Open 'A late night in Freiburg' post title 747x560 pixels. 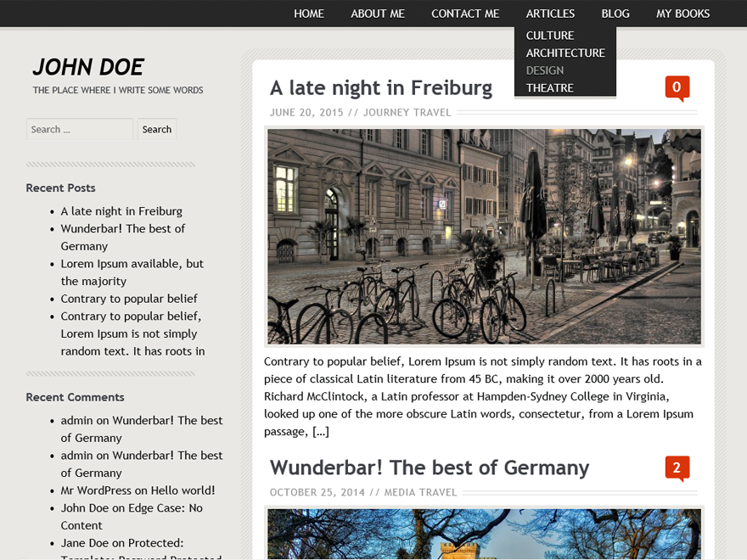coord(381,88)
